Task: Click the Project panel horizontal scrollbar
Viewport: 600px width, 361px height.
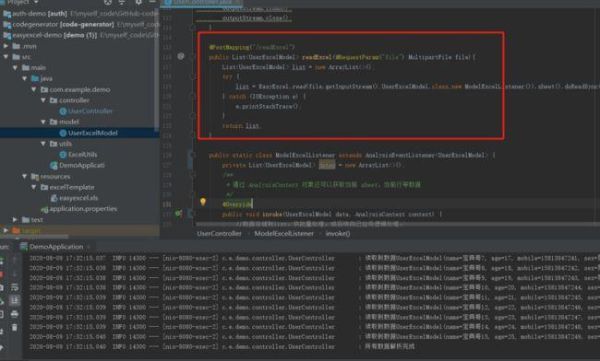Action: coord(34,237)
